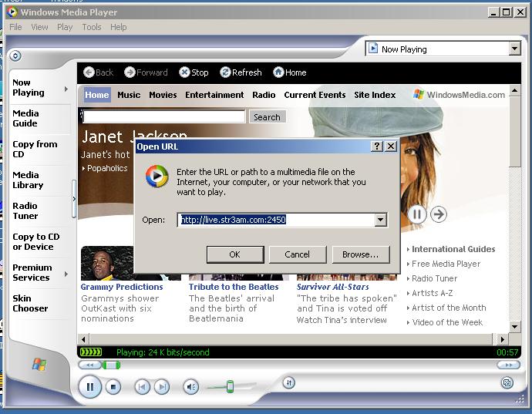Open the Grammy Predictions link
Screen dimensions: 532x414
(122, 287)
